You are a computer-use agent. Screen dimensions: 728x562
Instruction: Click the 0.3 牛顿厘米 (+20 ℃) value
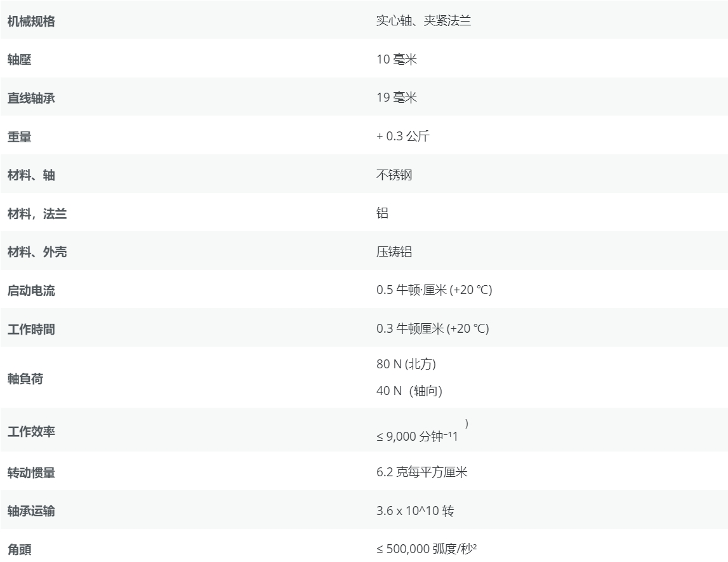(x=432, y=328)
